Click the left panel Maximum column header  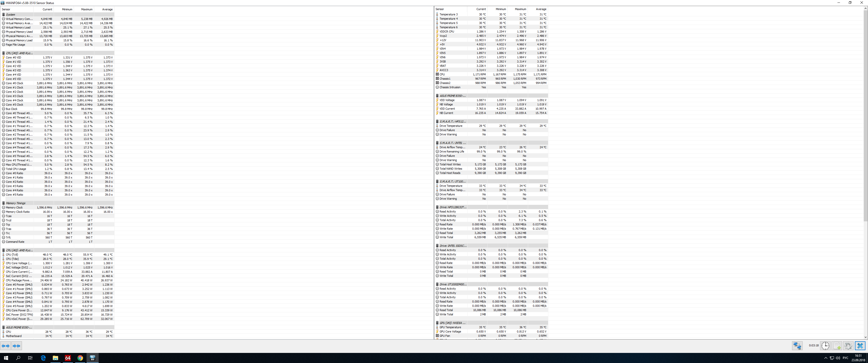coord(87,9)
